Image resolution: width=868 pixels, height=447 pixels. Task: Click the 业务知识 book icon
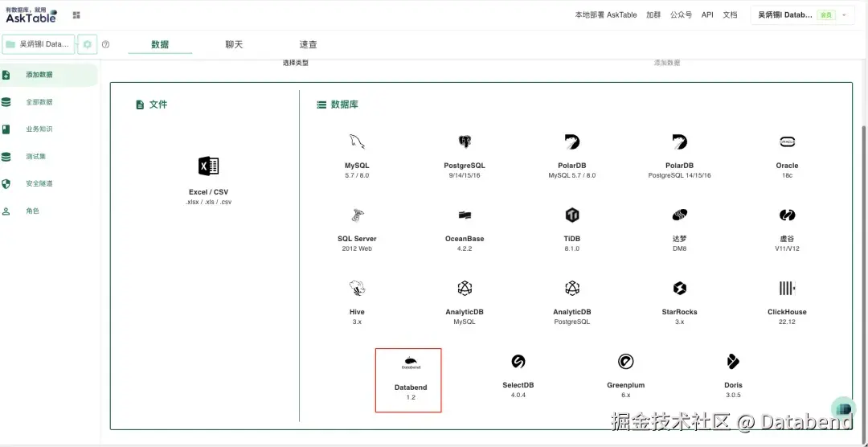(x=6, y=129)
